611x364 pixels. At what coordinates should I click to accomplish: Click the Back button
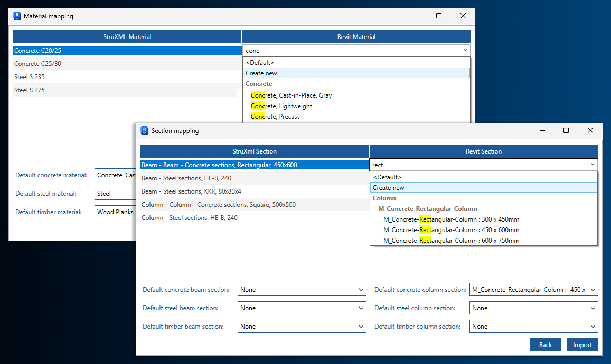tap(546, 345)
